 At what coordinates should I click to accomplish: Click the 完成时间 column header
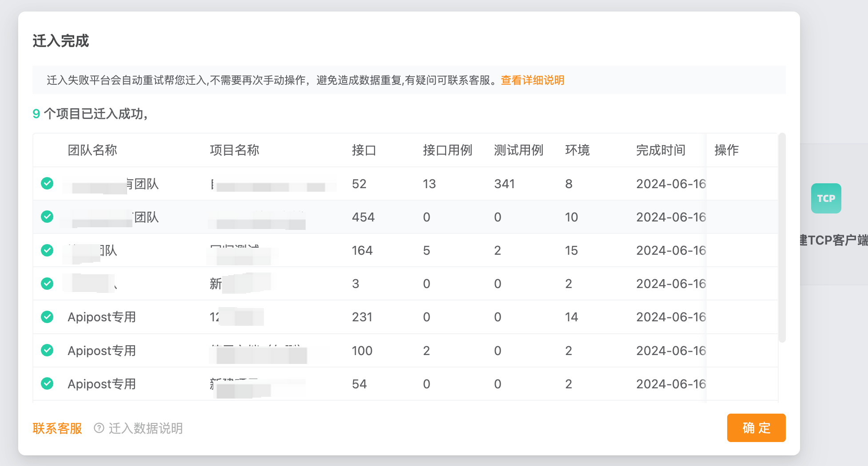[x=661, y=150]
